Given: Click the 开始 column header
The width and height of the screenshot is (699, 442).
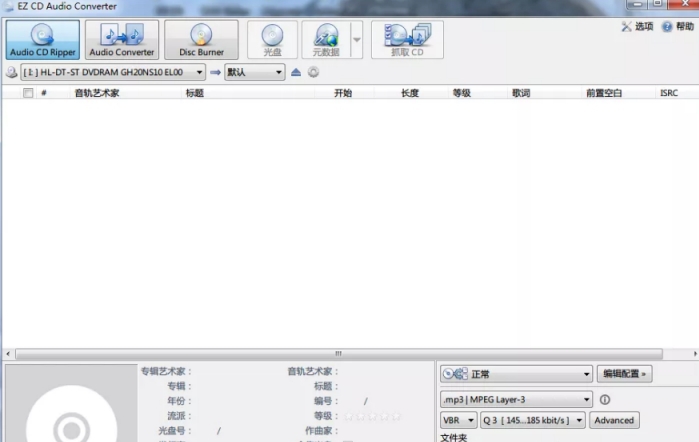Looking at the screenshot, I should tap(343, 93).
